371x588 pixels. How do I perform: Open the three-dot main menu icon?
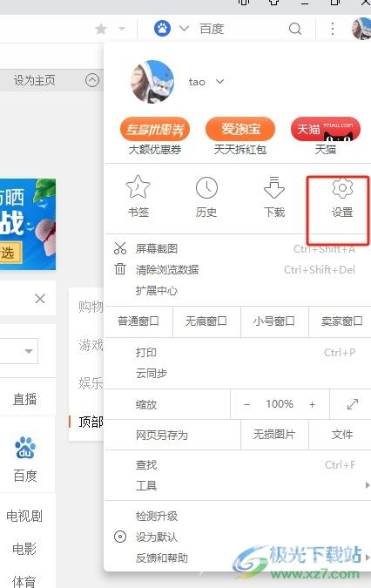(x=333, y=29)
